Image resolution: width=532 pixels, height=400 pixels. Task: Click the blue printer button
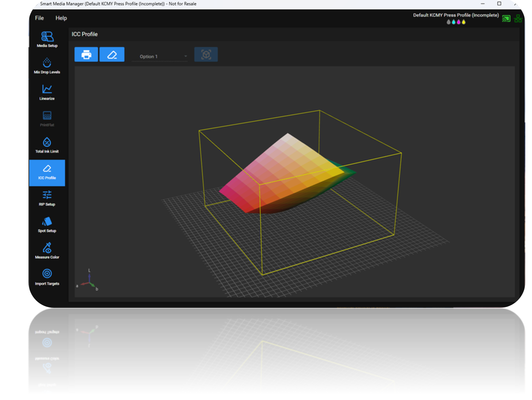pos(86,54)
